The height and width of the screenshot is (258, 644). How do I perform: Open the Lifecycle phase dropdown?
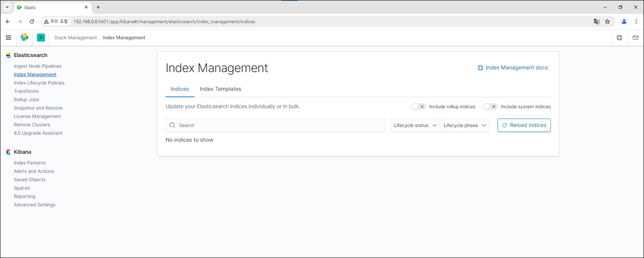pos(465,125)
